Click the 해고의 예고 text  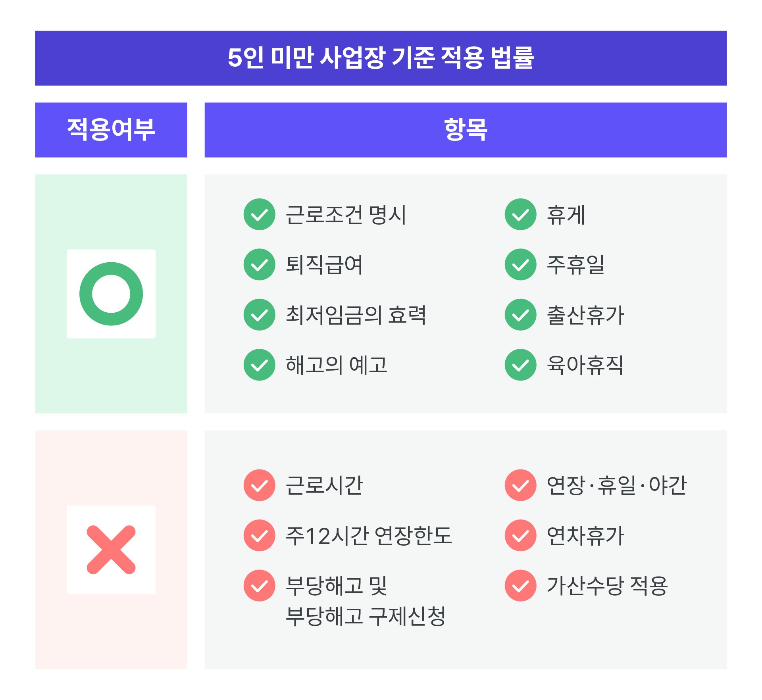coord(337,365)
